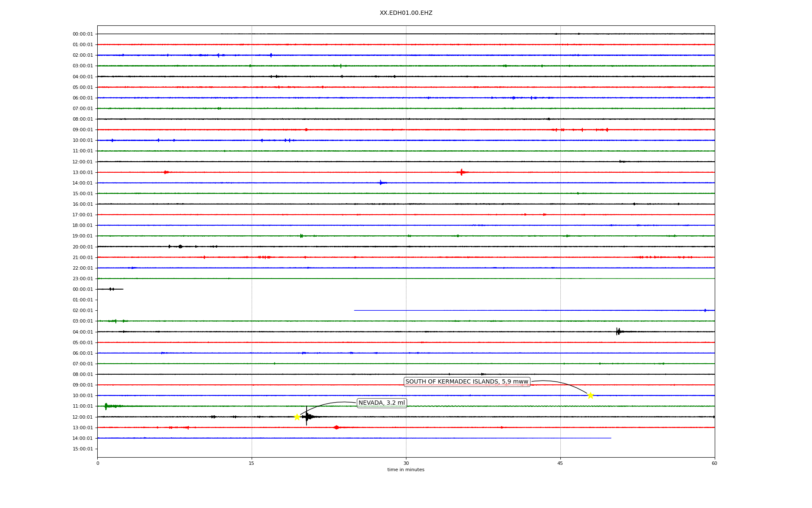
Task: Click the black spike on the lower 04:00:01 trace
Action: tap(618, 331)
